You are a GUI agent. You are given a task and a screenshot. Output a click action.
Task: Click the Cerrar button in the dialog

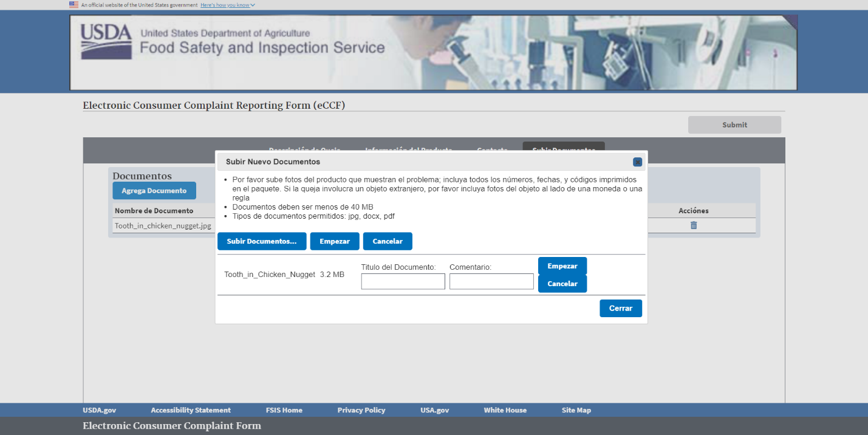(620, 309)
